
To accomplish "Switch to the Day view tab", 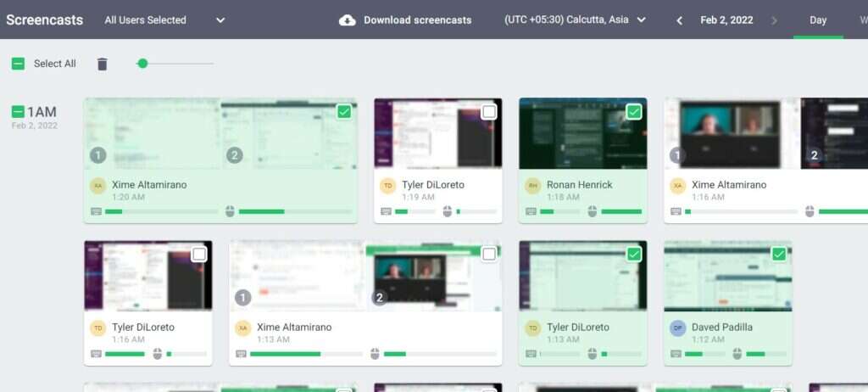I will [818, 20].
